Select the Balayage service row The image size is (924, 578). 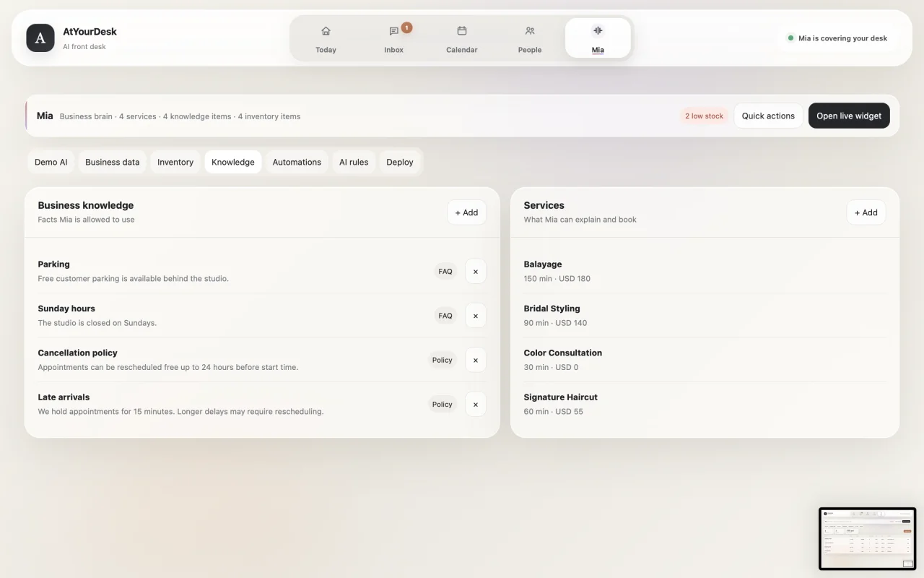(705, 271)
